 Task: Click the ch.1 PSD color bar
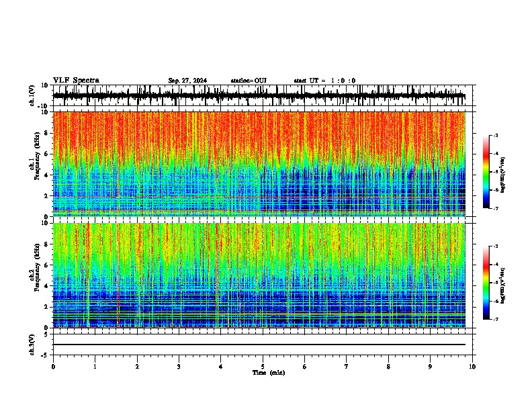[x=486, y=172]
